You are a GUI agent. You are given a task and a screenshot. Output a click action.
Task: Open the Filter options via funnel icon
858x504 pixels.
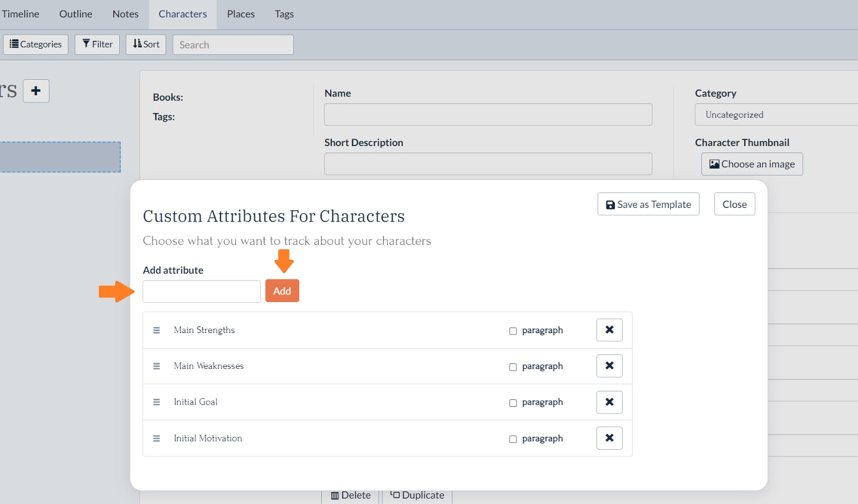point(86,43)
